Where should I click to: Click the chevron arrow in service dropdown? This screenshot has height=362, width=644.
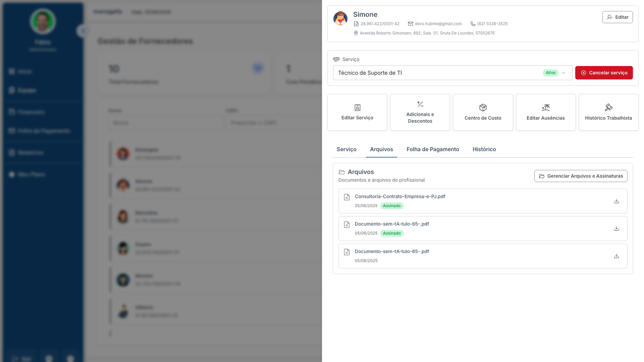(563, 73)
